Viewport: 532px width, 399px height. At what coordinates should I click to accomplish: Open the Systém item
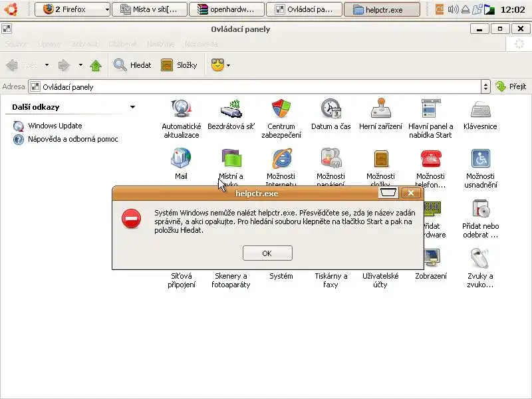tap(281, 276)
